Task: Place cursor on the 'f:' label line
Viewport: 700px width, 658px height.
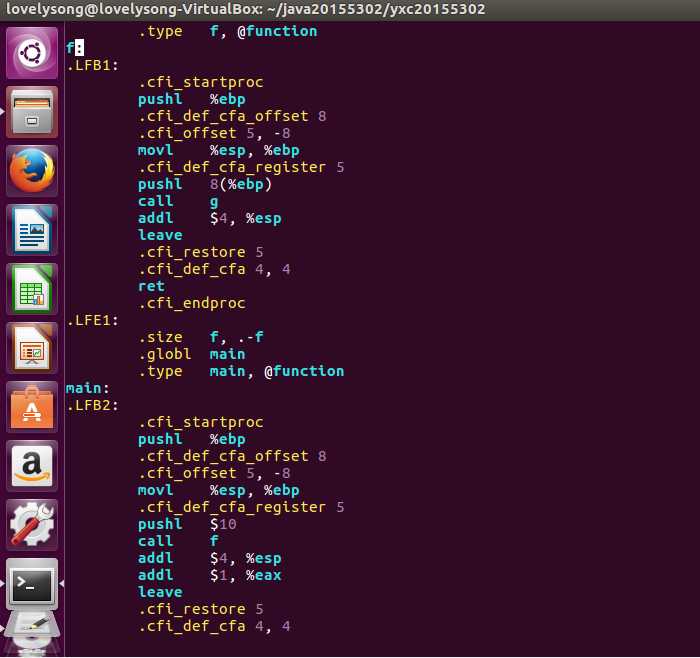Action: tap(75, 48)
